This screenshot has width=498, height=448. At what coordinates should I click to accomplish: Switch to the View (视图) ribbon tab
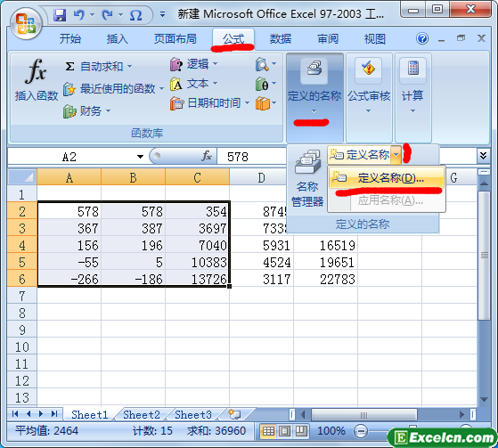[x=375, y=38]
